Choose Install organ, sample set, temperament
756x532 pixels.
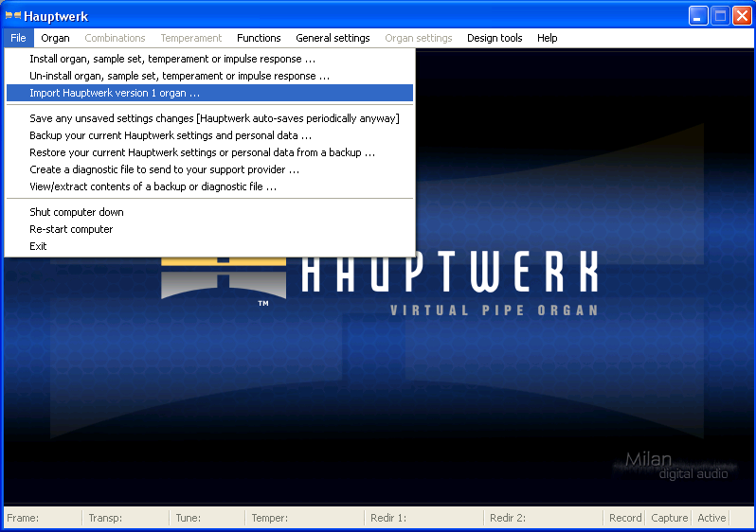click(209, 59)
